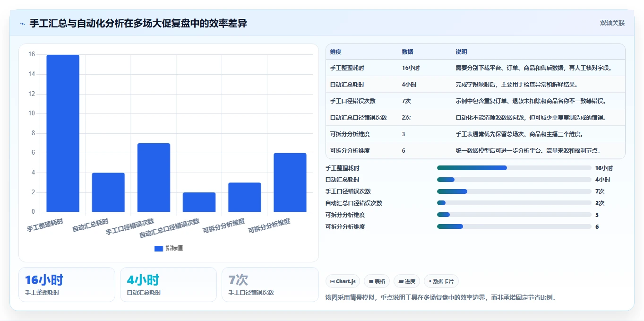Viewport: 644px width, 321px height.
Task: Click the 表格 tag chip
Action: [x=377, y=281]
